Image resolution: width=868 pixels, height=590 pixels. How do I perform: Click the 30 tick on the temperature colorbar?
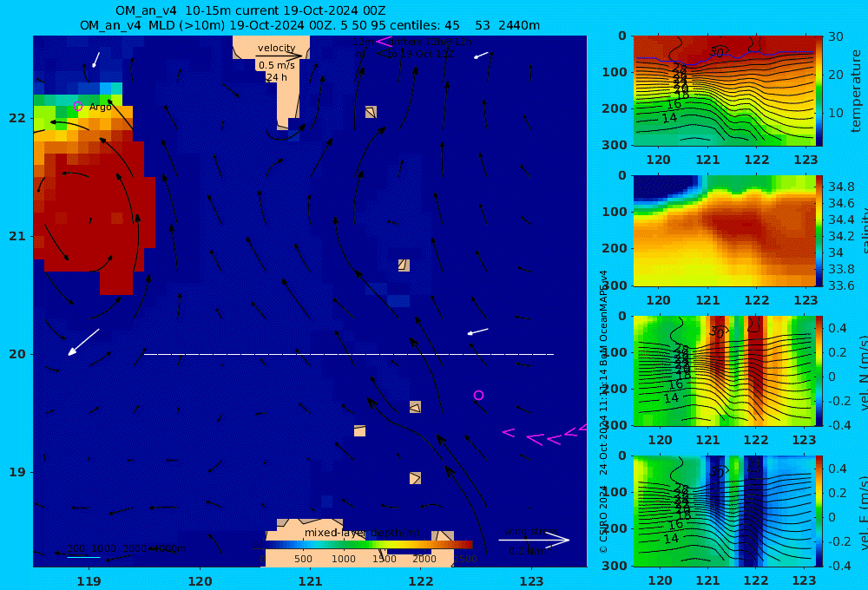(836, 36)
